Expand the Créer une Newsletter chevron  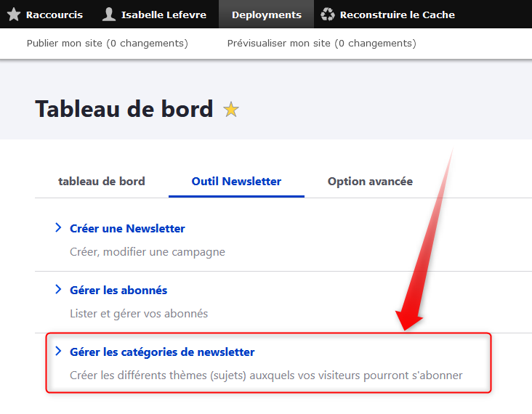(x=58, y=228)
